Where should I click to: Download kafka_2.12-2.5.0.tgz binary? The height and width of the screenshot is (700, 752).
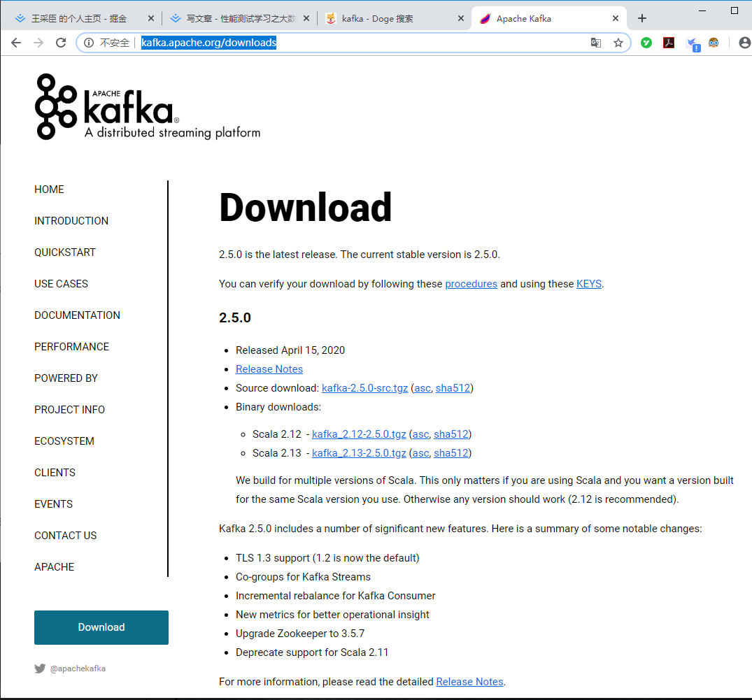[359, 434]
